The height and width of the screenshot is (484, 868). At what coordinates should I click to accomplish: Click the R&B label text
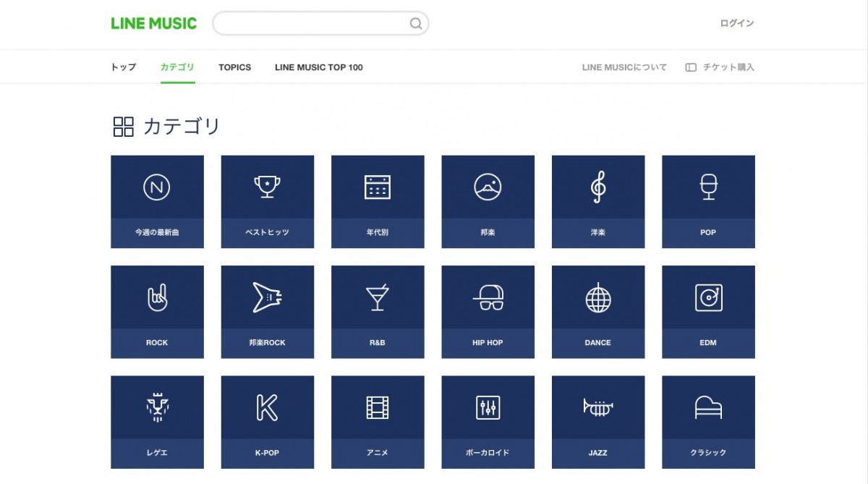378,343
